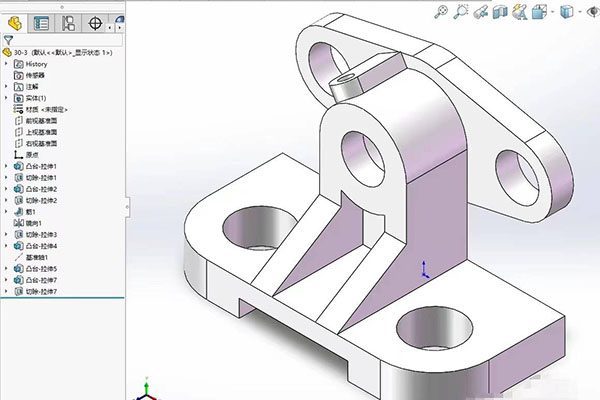Switch to the DimXpertManager crosshair tab
Screen dimensions: 600x400
coord(95,23)
